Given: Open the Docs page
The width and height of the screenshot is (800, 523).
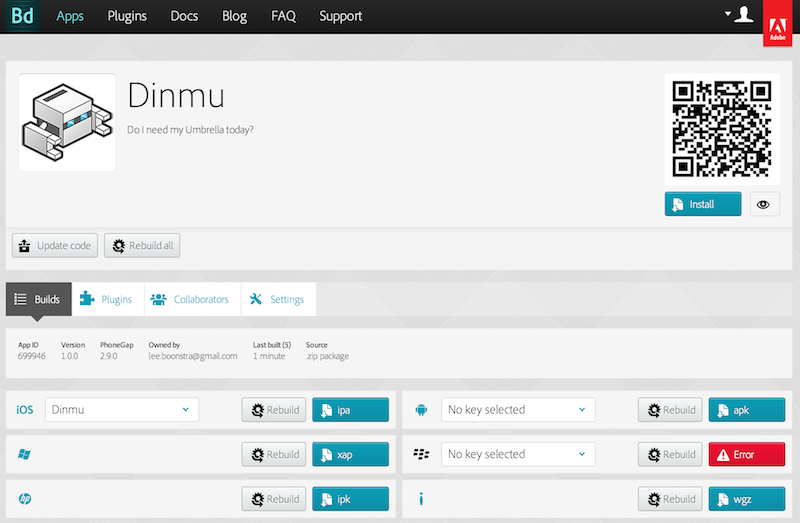Looking at the screenshot, I should tap(184, 16).
